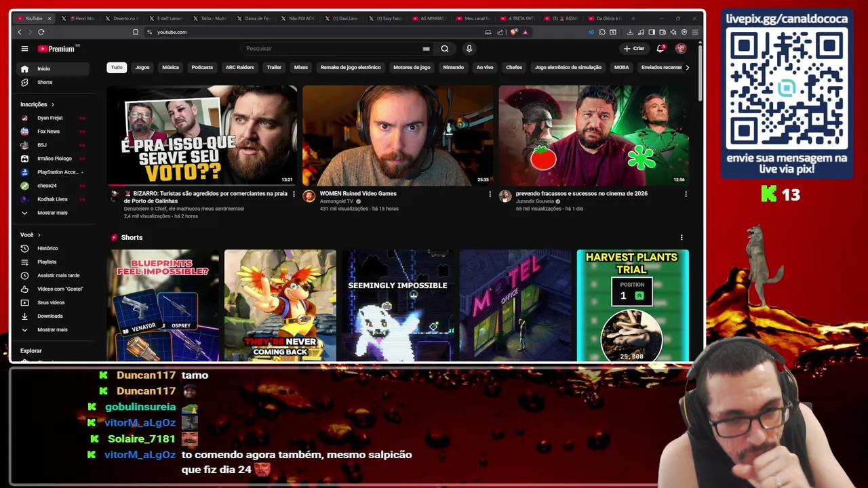Open the on-screen keyboard icon in search box
Viewport: 868px width, 488px height.
(x=426, y=49)
